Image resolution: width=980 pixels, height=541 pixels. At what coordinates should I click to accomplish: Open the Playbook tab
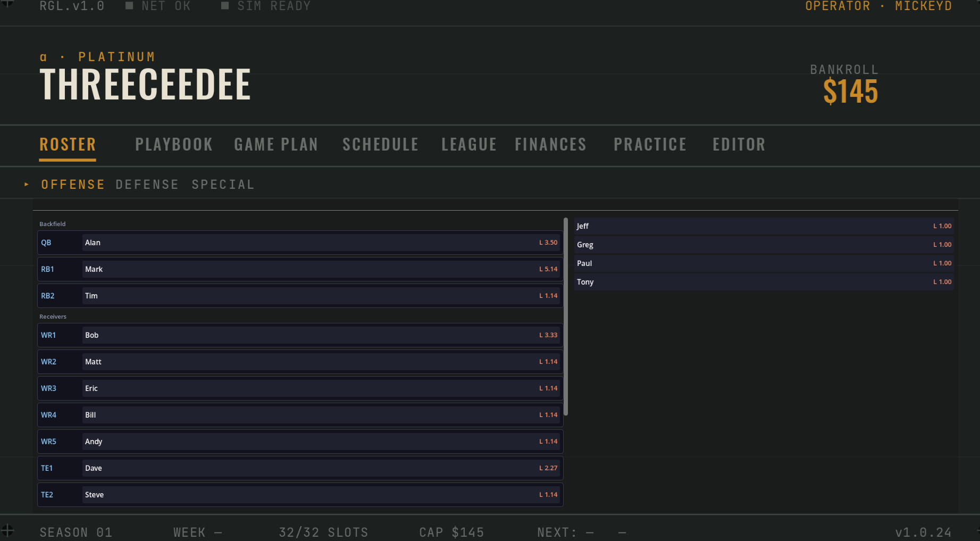pyautogui.click(x=174, y=144)
